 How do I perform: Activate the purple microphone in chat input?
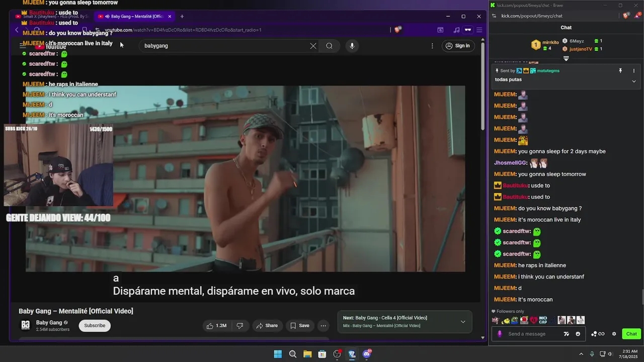tap(500, 334)
